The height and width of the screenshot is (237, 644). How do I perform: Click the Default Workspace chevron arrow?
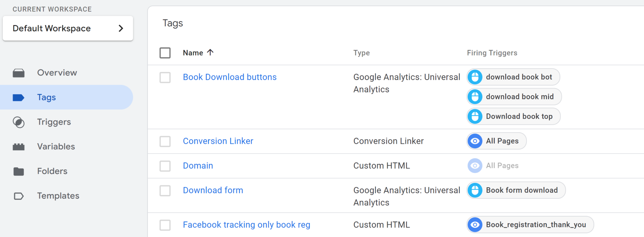pyautogui.click(x=121, y=28)
